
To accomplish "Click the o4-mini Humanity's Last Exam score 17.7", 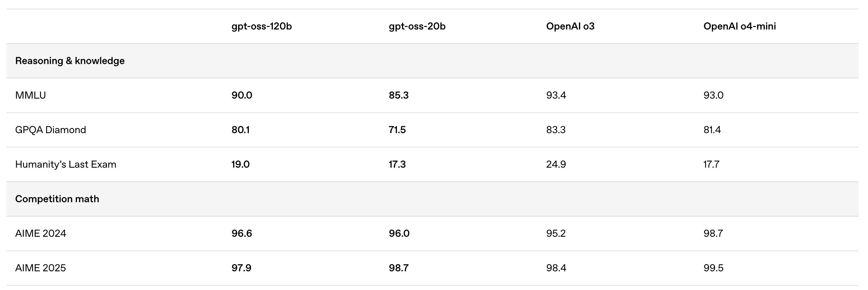I will coord(712,164).
